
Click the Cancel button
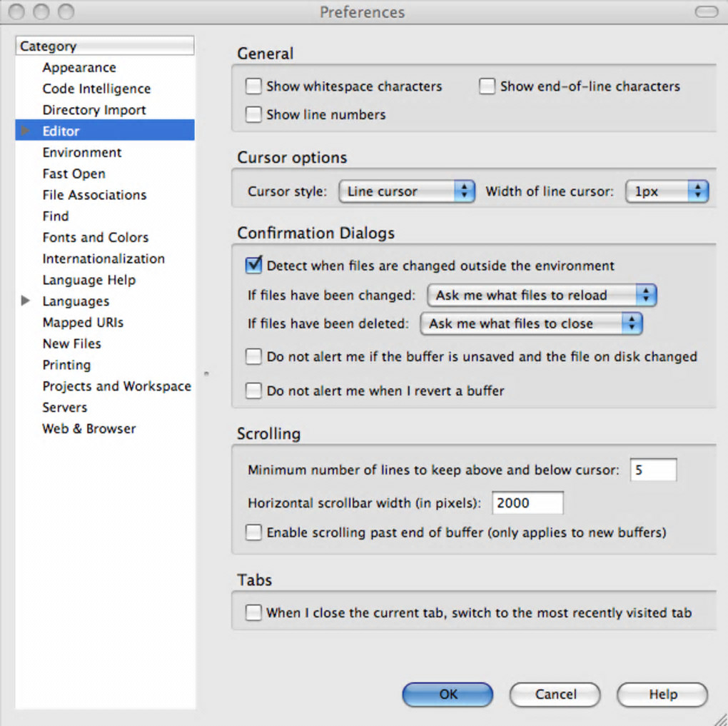pyautogui.click(x=555, y=695)
